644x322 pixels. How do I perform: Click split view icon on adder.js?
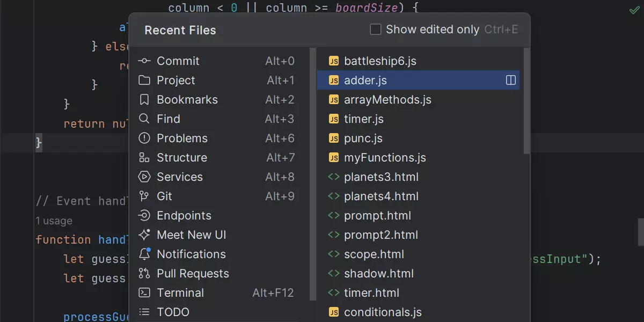(x=511, y=80)
